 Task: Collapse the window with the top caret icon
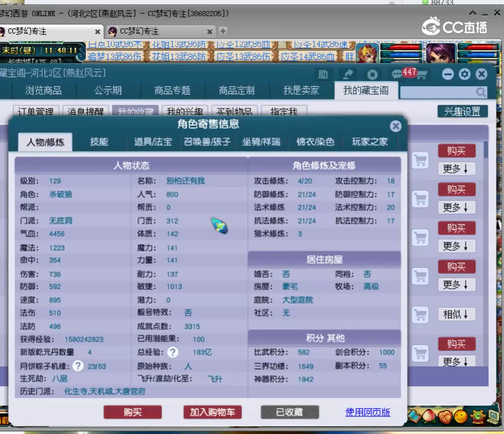pyautogui.click(x=473, y=13)
